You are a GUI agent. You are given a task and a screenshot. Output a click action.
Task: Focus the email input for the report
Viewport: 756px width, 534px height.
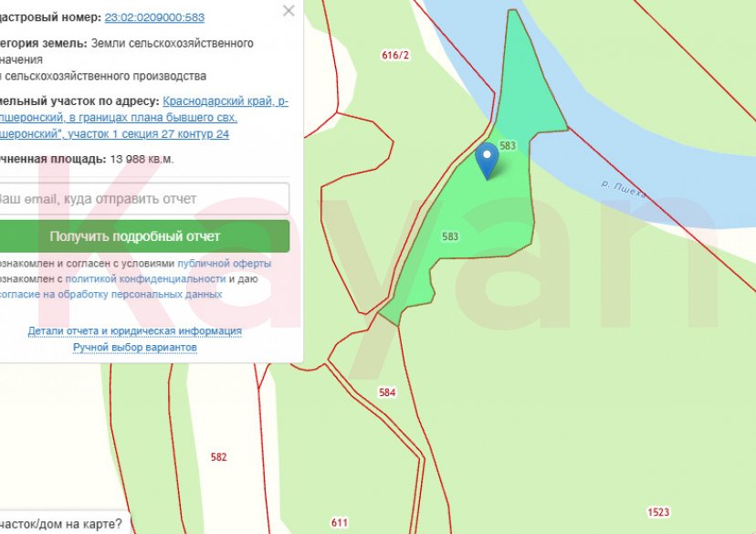click(x=142, y=199)
